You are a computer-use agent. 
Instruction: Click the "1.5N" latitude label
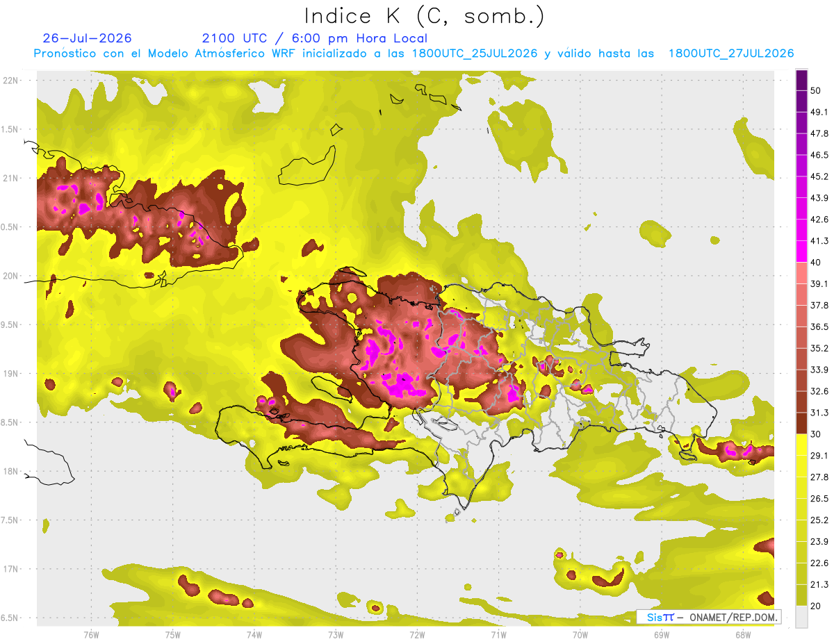[x=10, y=129]
